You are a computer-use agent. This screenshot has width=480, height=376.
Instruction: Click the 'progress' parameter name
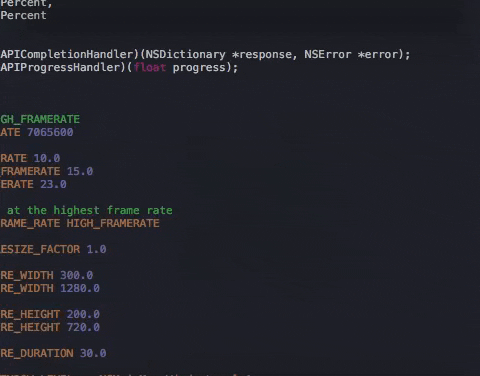point(199,68)
